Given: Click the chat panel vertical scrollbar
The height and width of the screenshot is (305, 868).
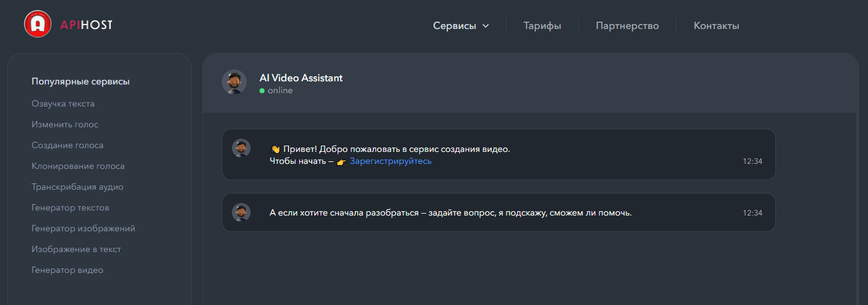Looking at the screenshot, I should [857, 208].
